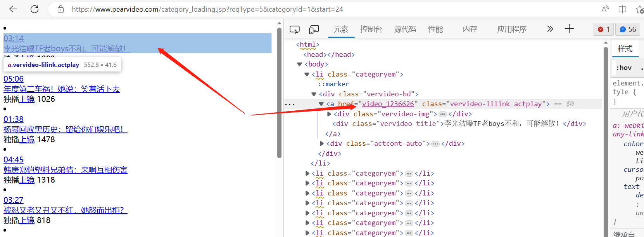644x237 pixels.
Task: Go back with the browser back arrow
Action: tap(13, 9)
